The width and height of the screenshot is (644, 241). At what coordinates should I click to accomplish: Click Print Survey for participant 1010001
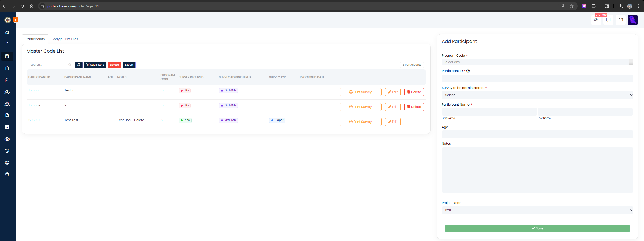360,92
